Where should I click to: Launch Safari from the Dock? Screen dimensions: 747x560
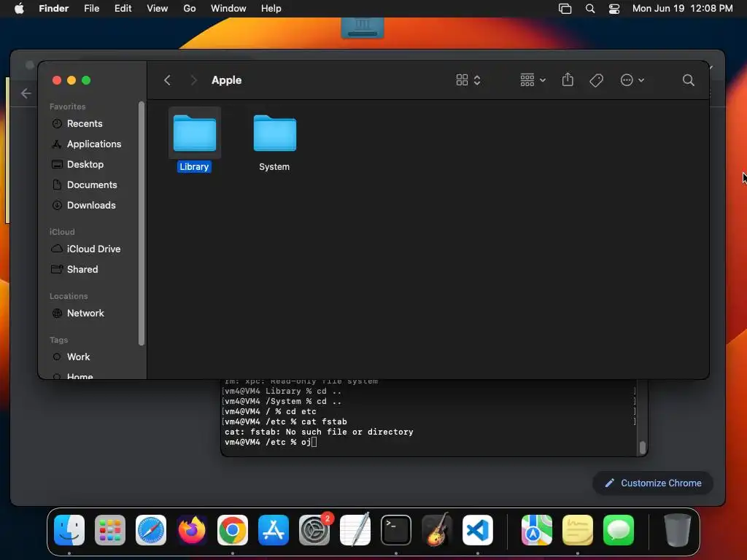tap(151, 529)
